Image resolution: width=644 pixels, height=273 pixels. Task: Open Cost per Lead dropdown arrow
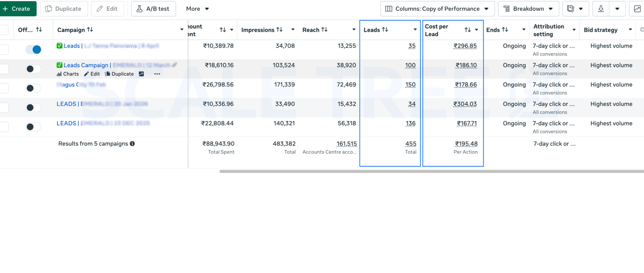click(x=477, y=30)
